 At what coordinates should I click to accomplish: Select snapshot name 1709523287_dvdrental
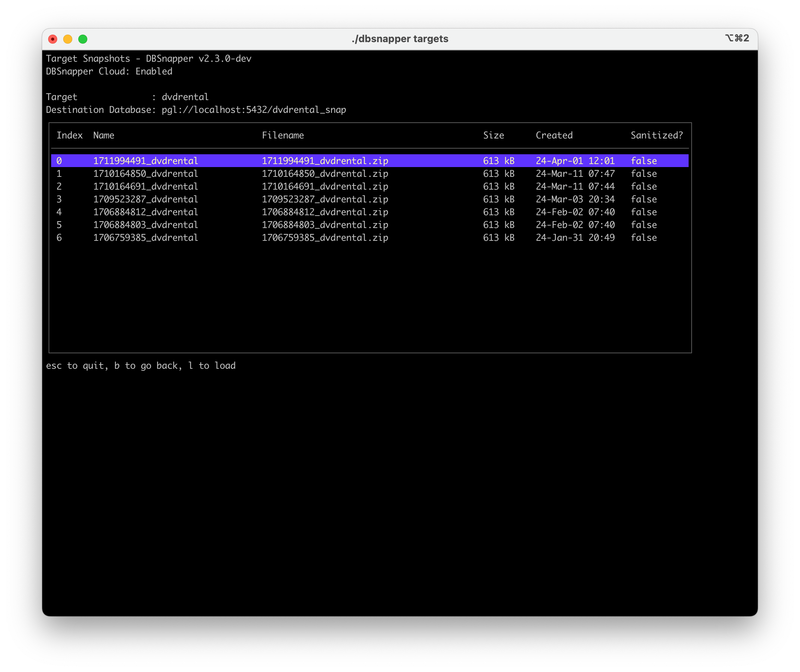tap(146, 199)
